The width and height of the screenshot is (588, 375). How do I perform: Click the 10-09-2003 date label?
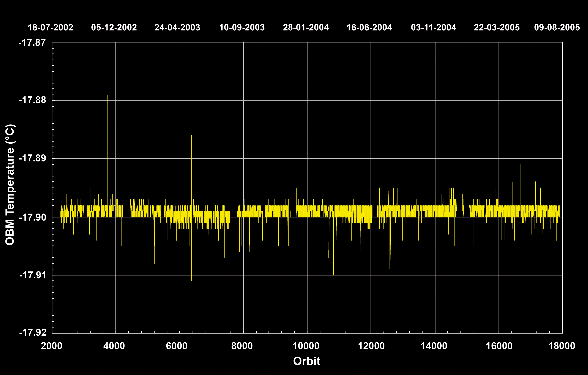pos(242,27)
